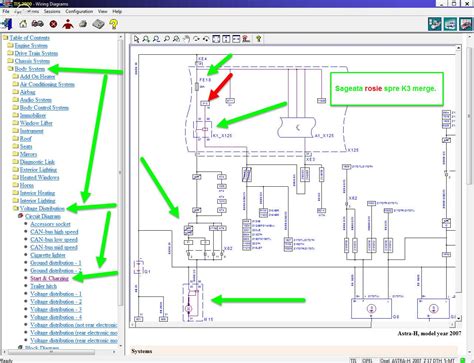Image resolution: width=474 pixels, height=363 pixels.
Task: Click the home icon in main toolbar
Action: 23,24
